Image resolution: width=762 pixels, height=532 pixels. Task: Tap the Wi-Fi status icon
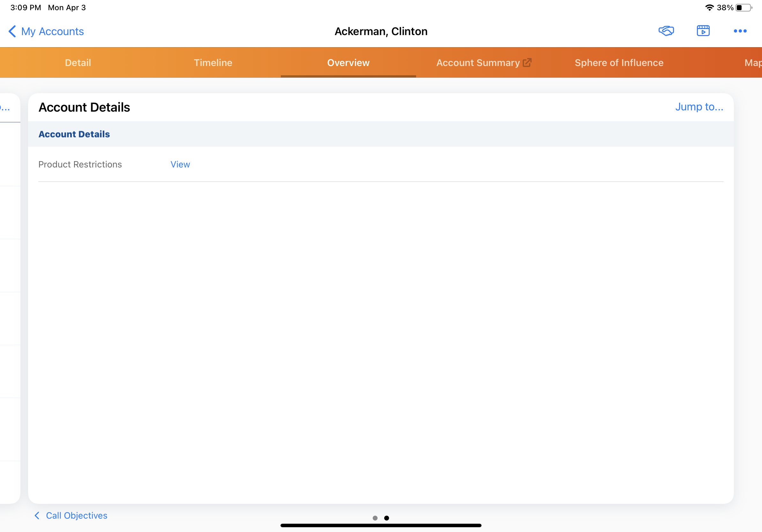tap(709, 7)
